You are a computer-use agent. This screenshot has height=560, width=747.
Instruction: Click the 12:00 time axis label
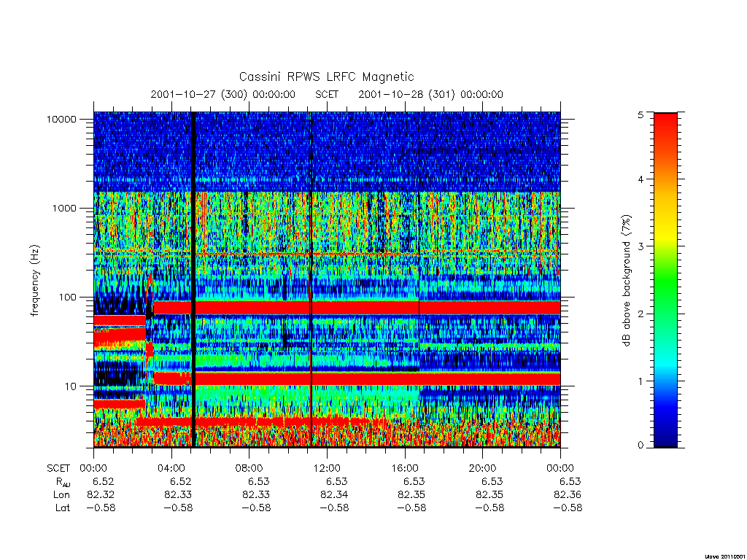point(327,468)
